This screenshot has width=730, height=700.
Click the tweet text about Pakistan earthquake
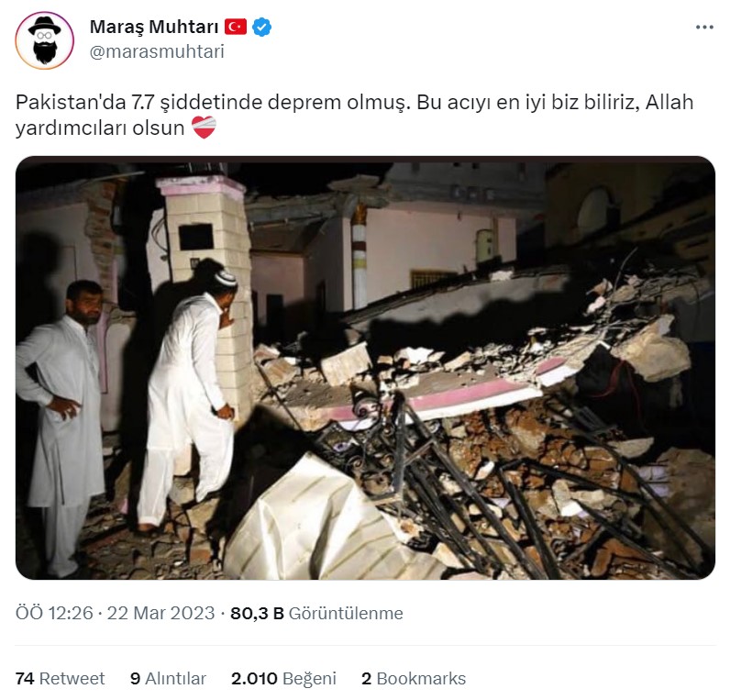tap(354, 115)
